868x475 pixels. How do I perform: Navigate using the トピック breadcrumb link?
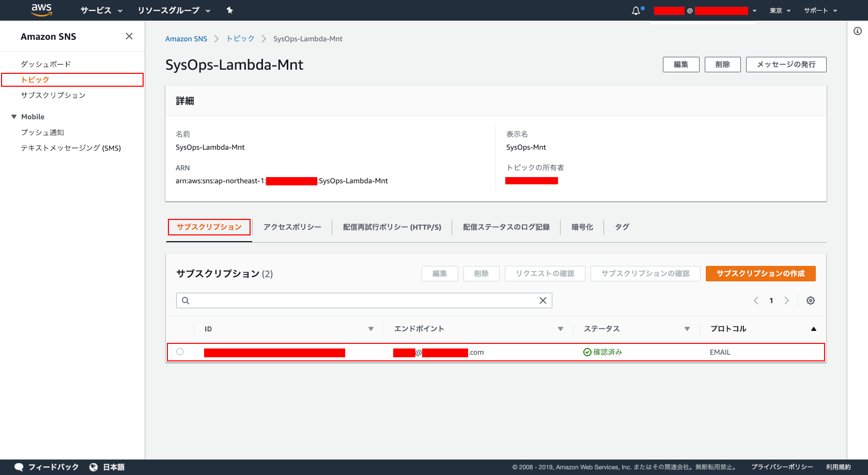[240, 38]
